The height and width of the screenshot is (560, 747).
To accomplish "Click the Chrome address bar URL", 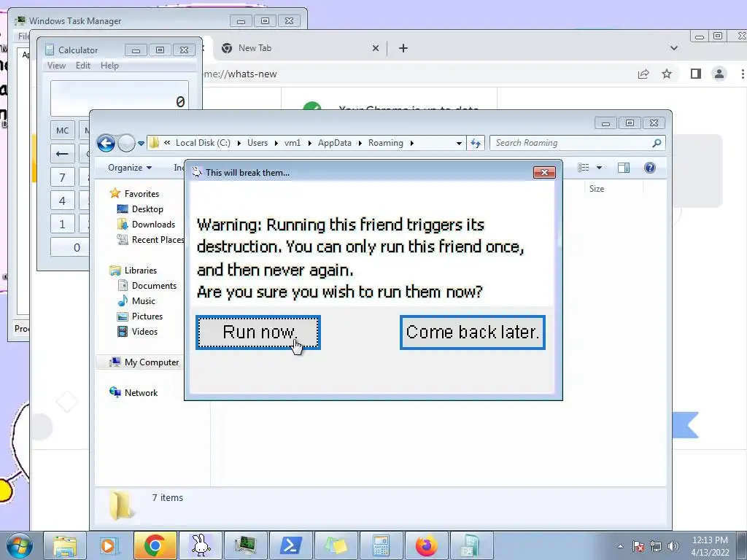I will 241,74.
